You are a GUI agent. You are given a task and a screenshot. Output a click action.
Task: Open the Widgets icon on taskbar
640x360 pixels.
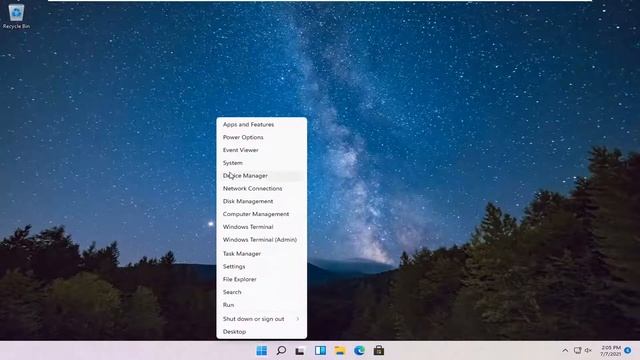click(320, 351)
